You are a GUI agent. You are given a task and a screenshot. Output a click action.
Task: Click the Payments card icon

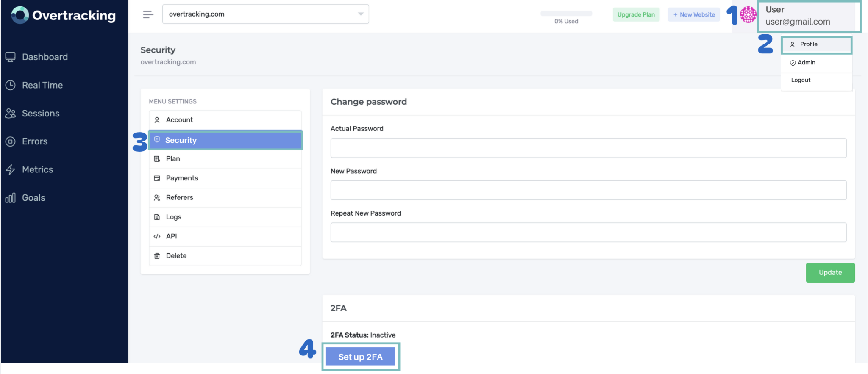pos(157,178)
